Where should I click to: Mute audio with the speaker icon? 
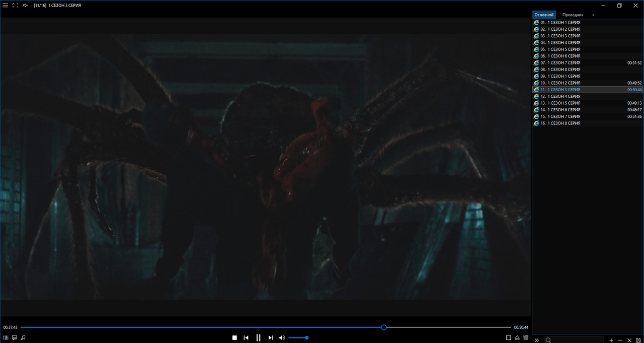(x=282, y=337)
